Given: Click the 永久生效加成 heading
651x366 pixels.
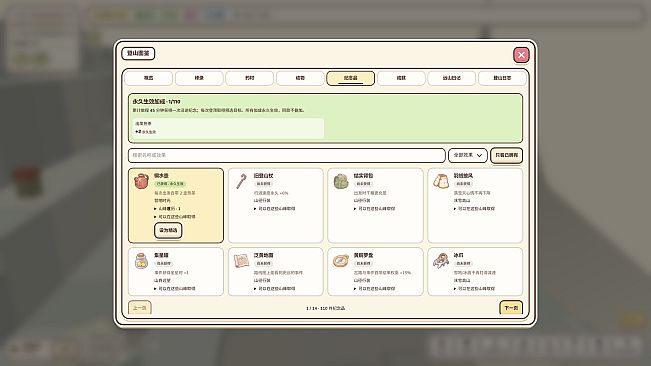Looking at the screenshot, I should click(156, 101).
